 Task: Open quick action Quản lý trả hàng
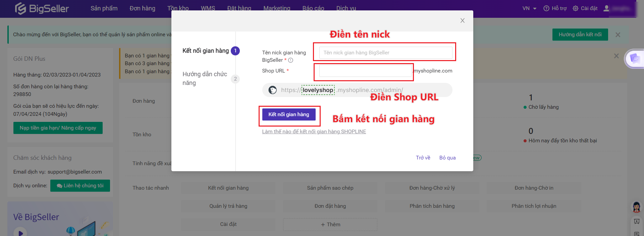click(228, 206)
